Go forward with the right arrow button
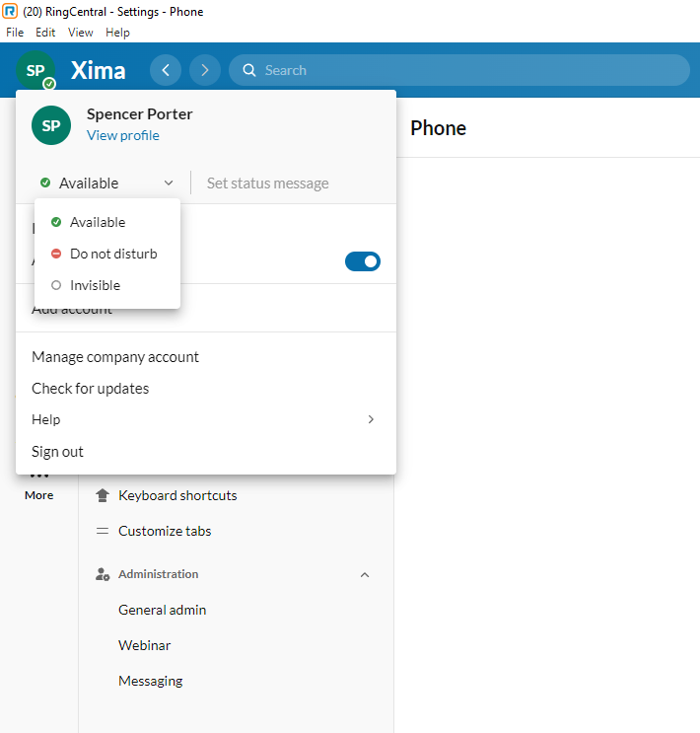This screenshot has width=700, height=733. point(205,70)
